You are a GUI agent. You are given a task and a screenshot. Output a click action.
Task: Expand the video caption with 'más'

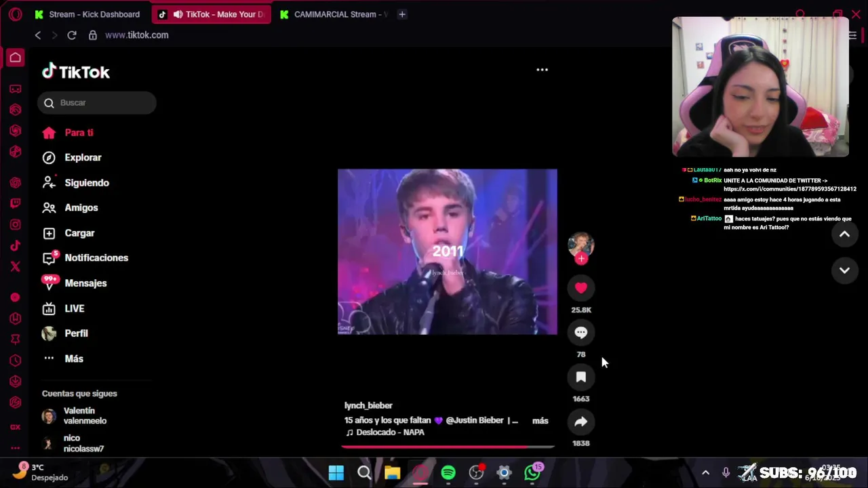(x=540, y=421)
